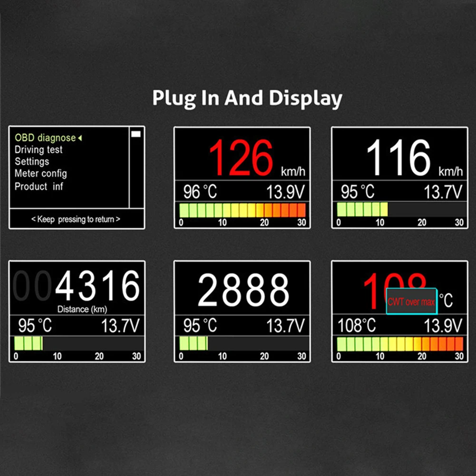The image size is (476, 476).
Task: Click the 108°C temperature on the warning screen
Action: pos(357,325)
